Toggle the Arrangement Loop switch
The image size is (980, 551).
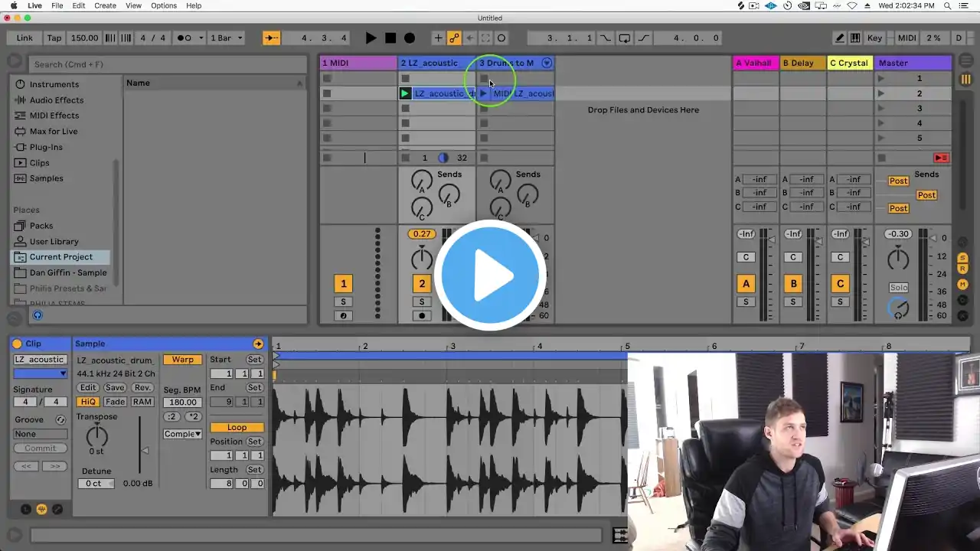[625, 38]
